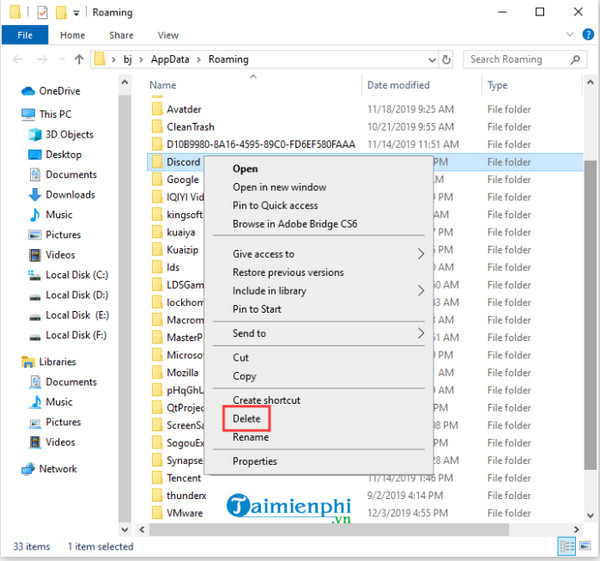Select Local Disk (F:) drive
This screenshot has height=561, width=600.
pos(76,335)
